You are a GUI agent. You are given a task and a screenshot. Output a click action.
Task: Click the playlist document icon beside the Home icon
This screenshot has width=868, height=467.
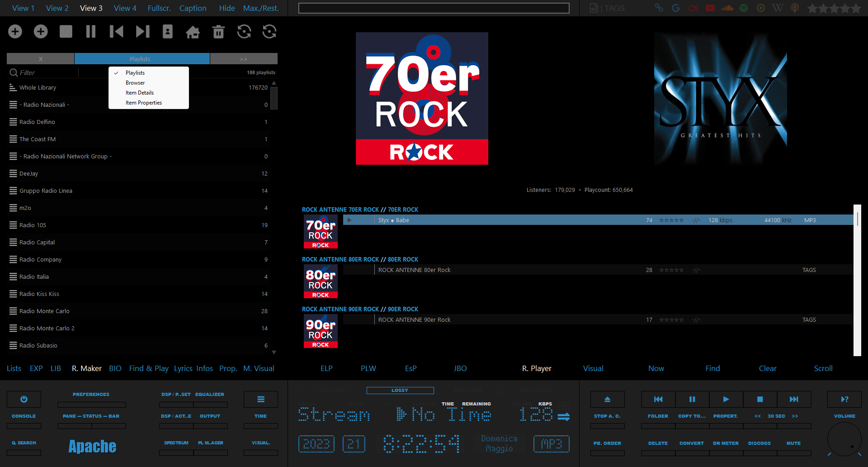(x=168, y=31)
